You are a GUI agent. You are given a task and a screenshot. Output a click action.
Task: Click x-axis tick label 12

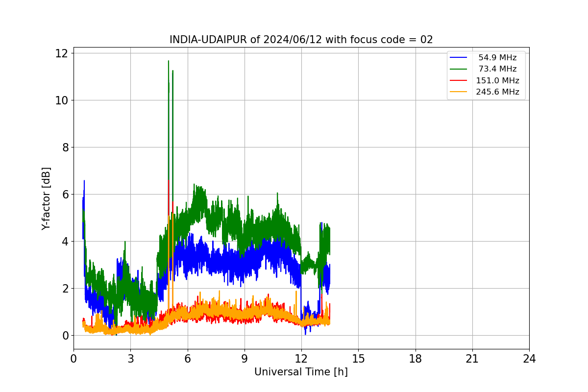pyautogui.click(x=301, y=359)
